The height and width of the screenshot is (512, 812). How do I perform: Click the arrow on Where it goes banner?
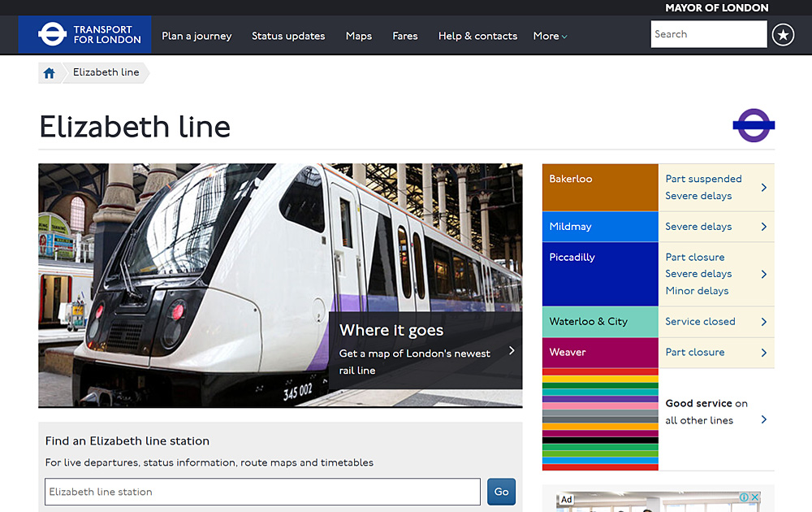point(511,351)
